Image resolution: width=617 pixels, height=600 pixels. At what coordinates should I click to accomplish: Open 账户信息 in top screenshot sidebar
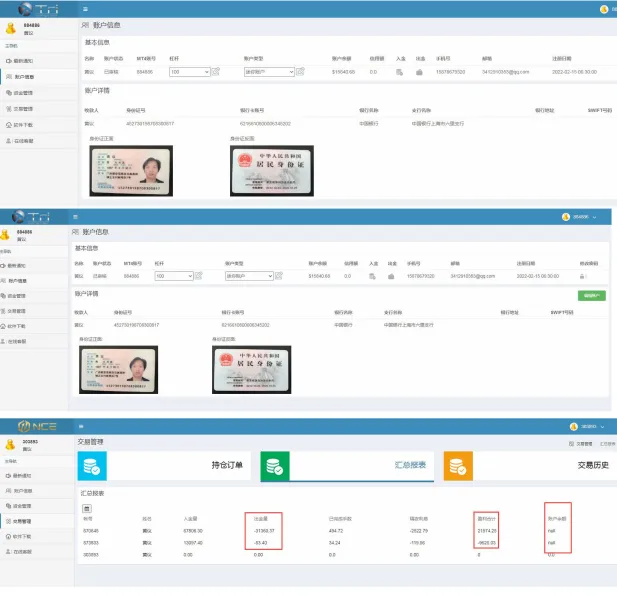(x=39, y=77)
